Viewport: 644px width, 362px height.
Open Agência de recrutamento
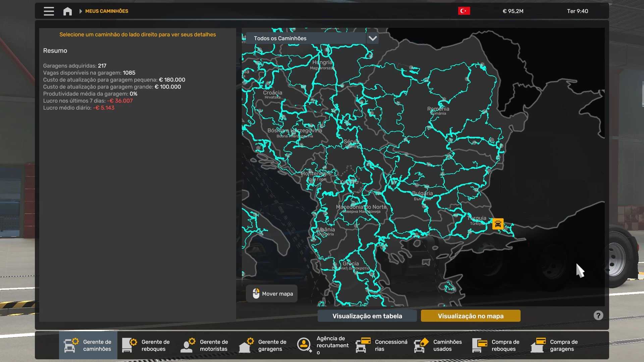(x=323, y=345)
